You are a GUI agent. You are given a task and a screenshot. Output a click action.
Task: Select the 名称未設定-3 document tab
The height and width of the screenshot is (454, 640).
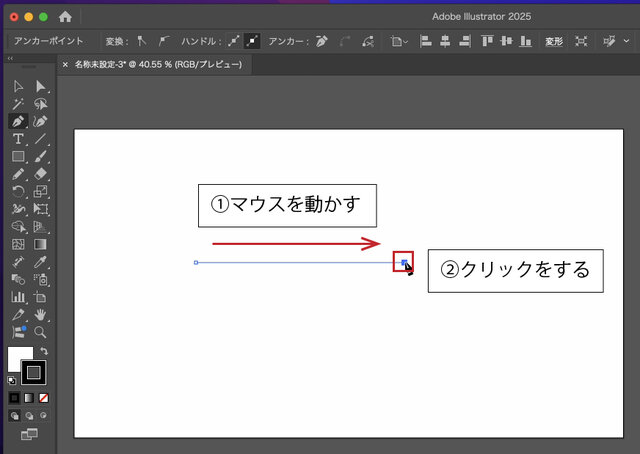pos(158,65)
